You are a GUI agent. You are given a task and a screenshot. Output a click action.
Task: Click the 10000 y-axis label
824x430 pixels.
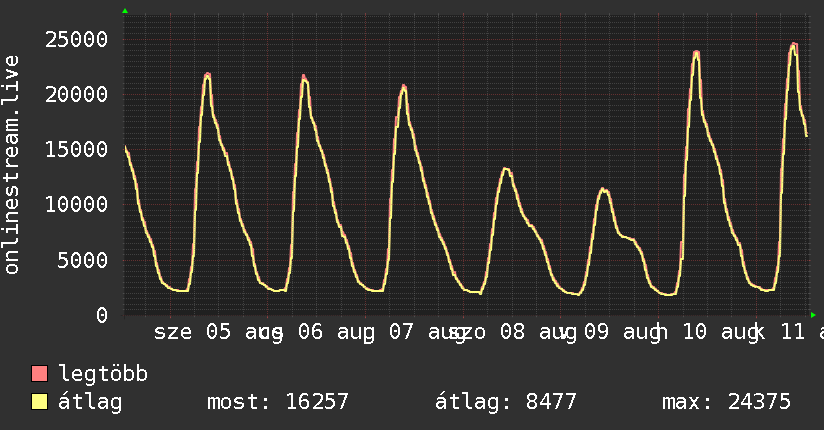click(76, 204)
